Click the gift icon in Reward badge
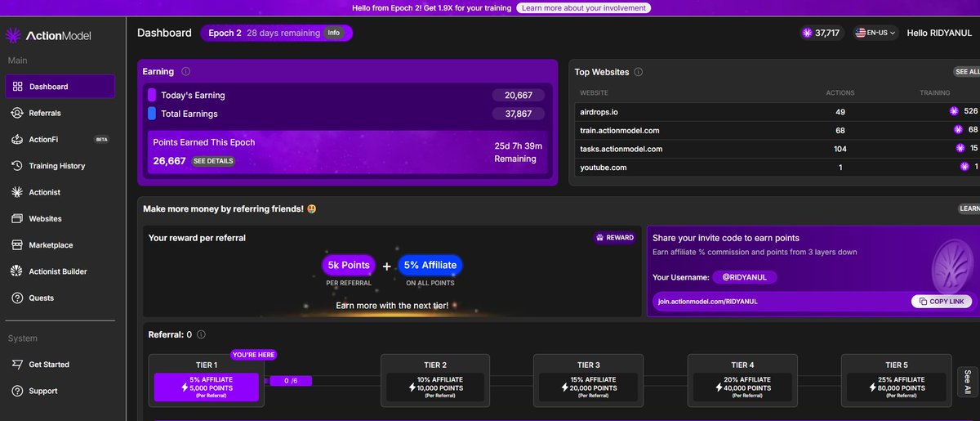Viewport: 980px width, 421px height. coord(600,238)
